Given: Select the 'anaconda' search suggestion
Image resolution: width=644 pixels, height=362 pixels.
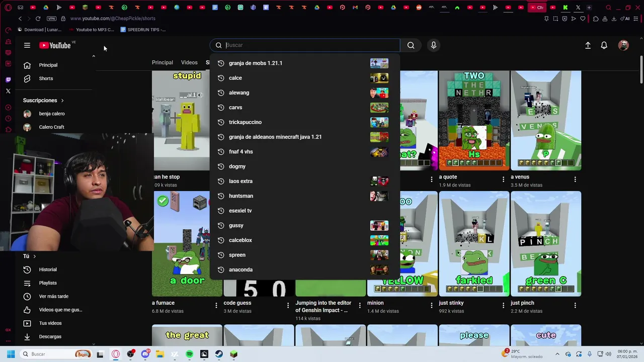Looking at the screenshot, I should (x=305, y=270).
